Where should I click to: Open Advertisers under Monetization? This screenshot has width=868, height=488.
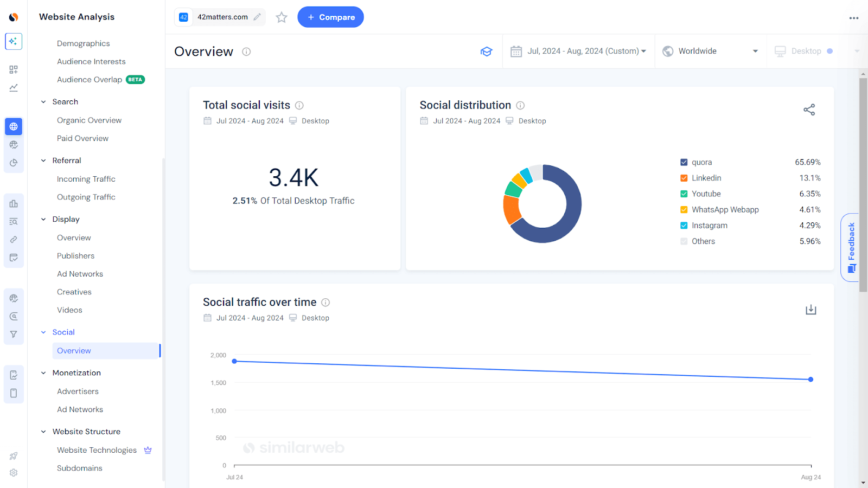tap(78, 391)
